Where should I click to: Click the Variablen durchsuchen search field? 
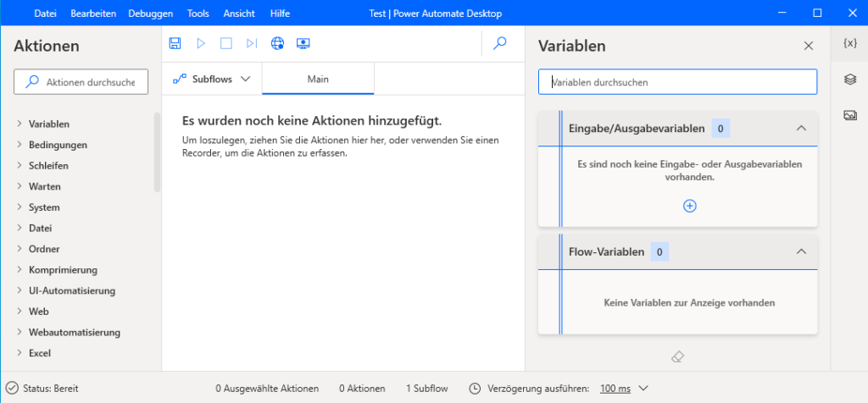coord(677,82)
